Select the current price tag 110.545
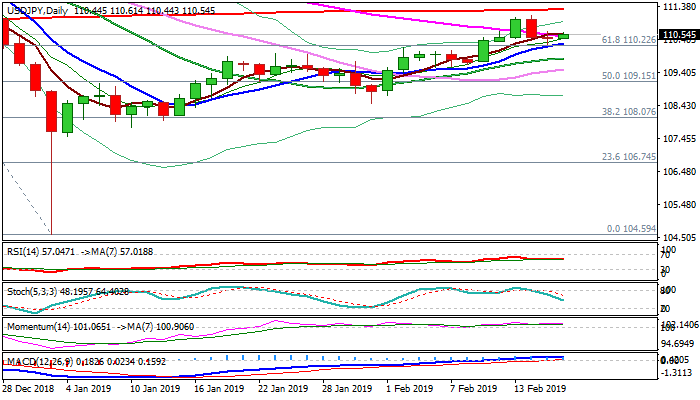 pyautogui.click(x=679, y=35)
